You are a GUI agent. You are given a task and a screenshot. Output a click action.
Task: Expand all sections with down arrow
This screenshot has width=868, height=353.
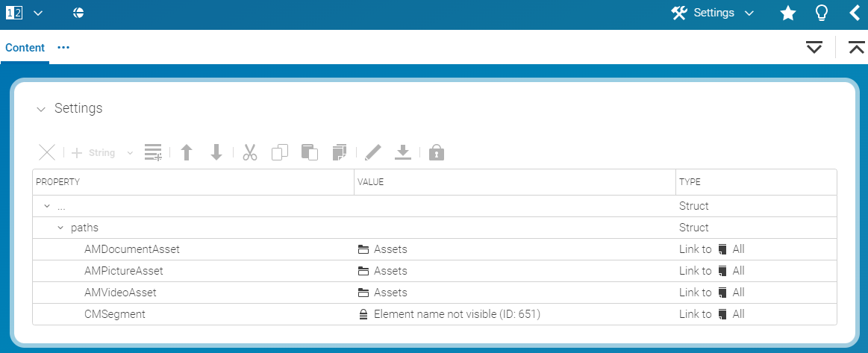pos(814,48)
